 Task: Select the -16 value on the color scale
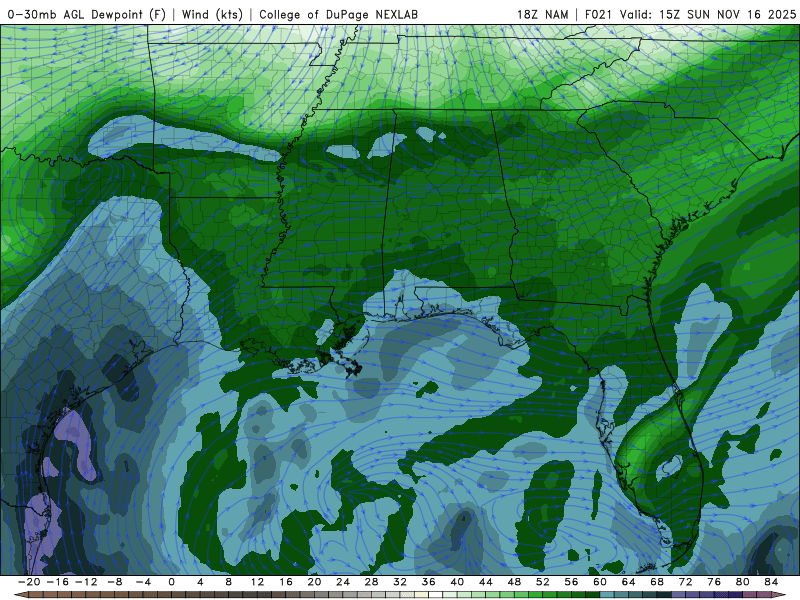point(58,582)
